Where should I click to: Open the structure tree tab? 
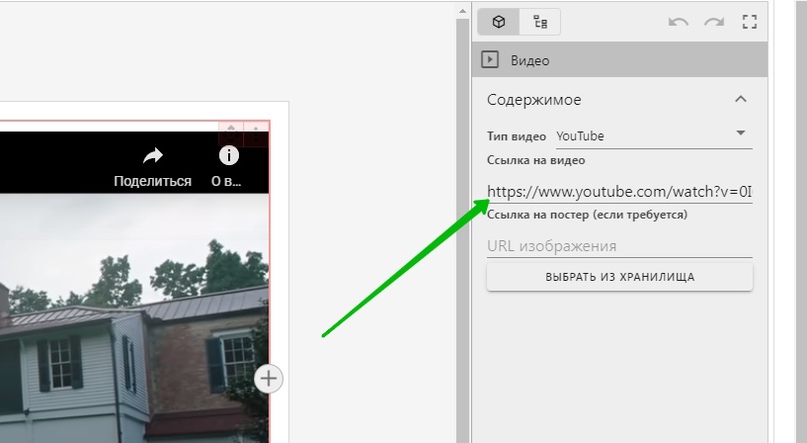tap(540, 22)
